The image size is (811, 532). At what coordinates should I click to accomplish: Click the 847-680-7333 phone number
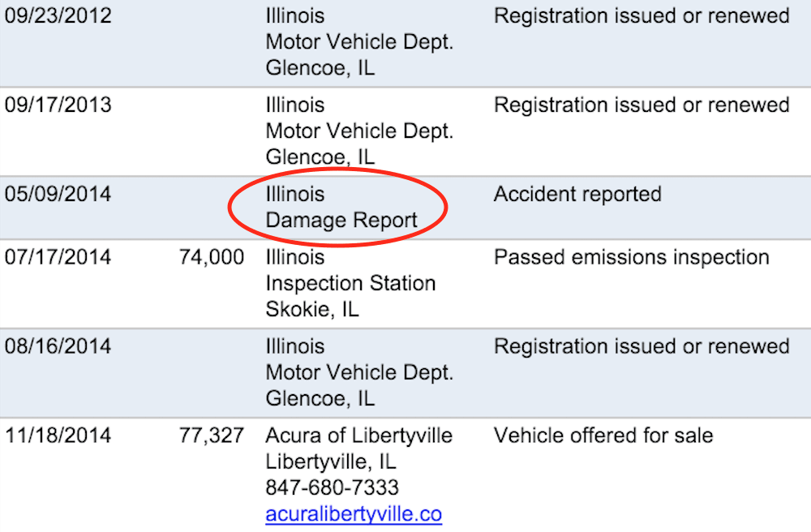[332, 487]
